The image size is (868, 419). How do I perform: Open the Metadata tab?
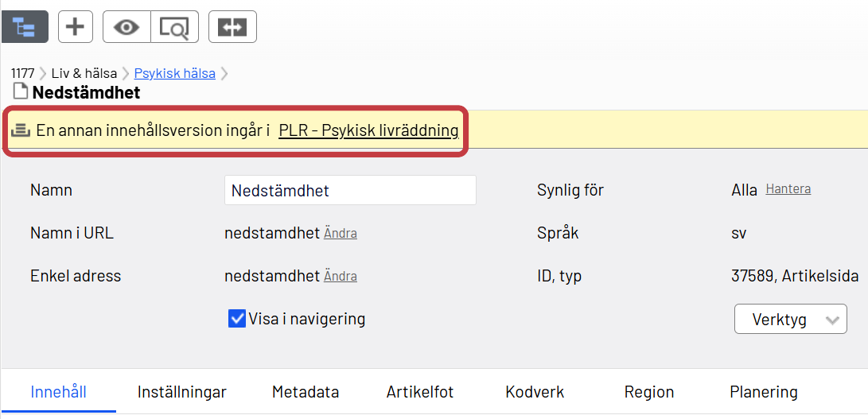306,392
